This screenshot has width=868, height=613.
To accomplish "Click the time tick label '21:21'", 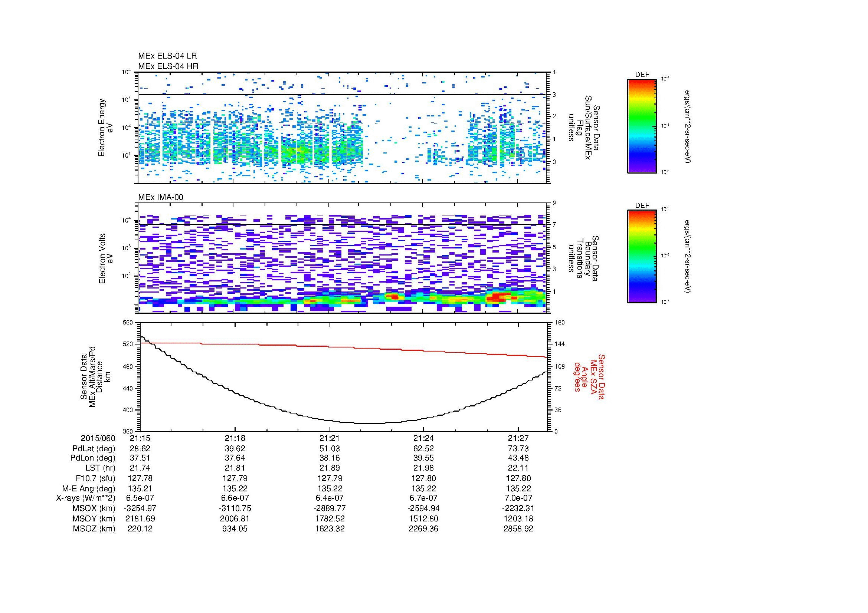I will point(329,438).
